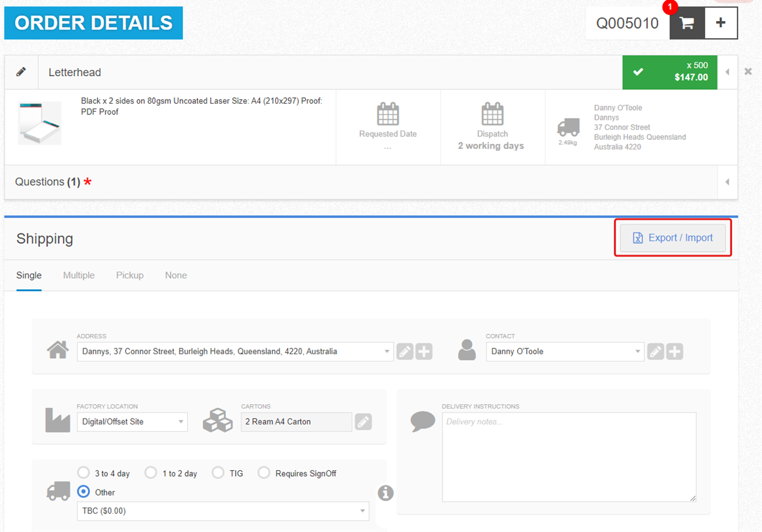Open the Contact dropdown showing Danny O'Toole
This screenshot has height=532, width=762.
click(565, 352)
